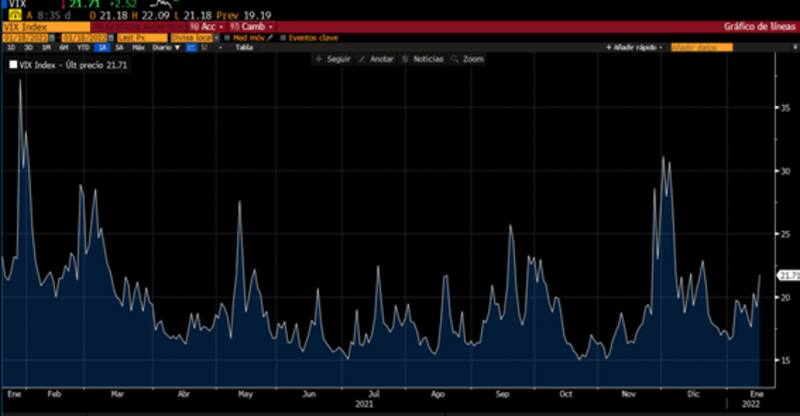The height and width of the screenshot is (416, 800).
Task: Switch to the 5A range tab
Action: [119, 47]
